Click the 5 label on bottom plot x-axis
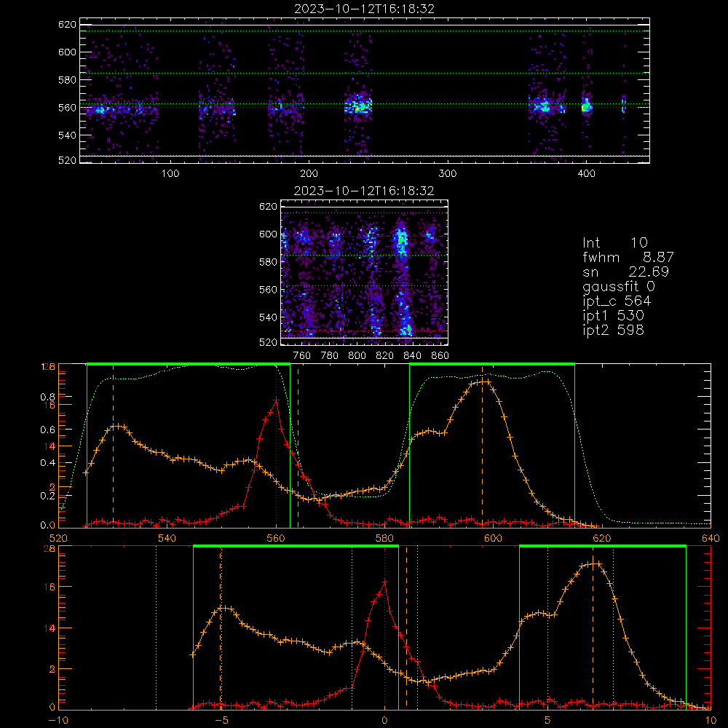 548,721
